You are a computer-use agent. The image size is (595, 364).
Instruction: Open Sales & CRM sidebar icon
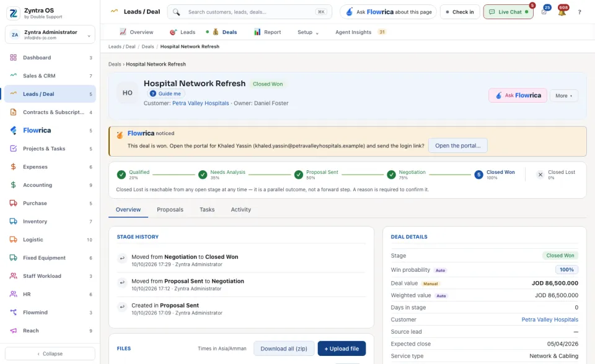(x=13, y=76)
